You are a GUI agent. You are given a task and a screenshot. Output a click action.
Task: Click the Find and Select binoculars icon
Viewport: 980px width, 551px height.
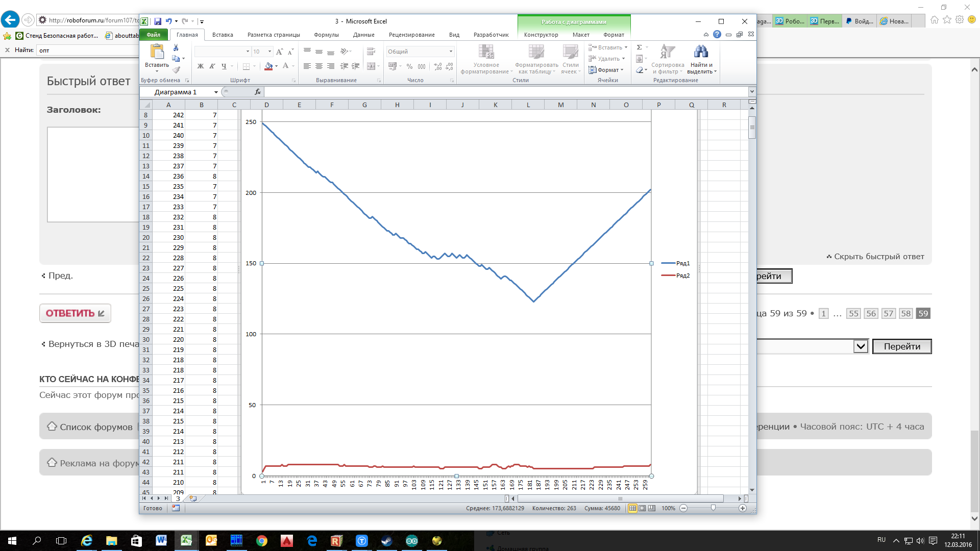701,52
